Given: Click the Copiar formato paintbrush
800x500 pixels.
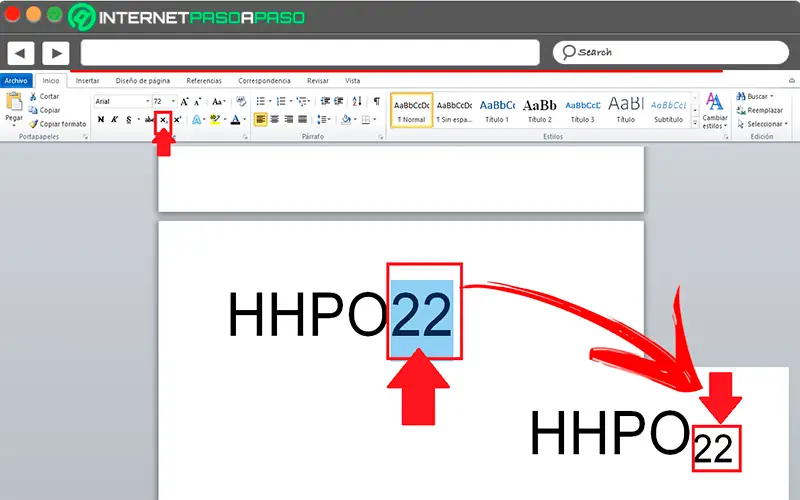Looking at the screenshot, I should tap(58, 124).
